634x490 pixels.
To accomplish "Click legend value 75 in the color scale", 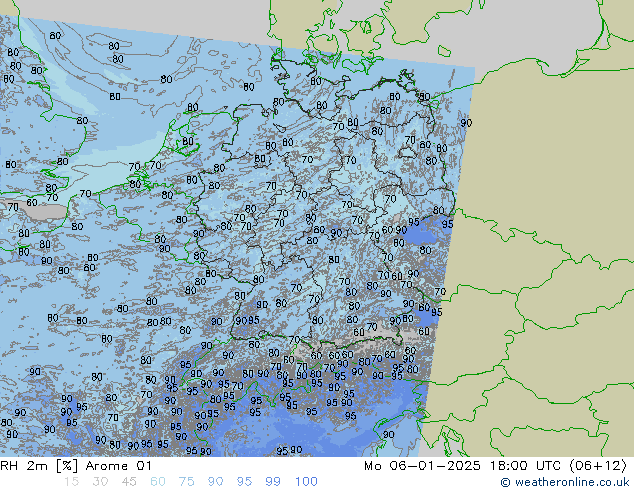I will pos(186,482).
